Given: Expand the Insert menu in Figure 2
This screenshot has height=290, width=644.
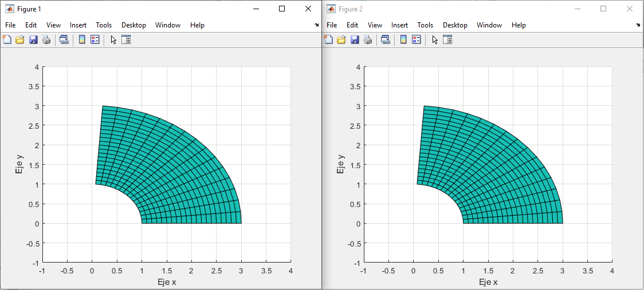Looking at the screenshot, I should pos(399,25).
